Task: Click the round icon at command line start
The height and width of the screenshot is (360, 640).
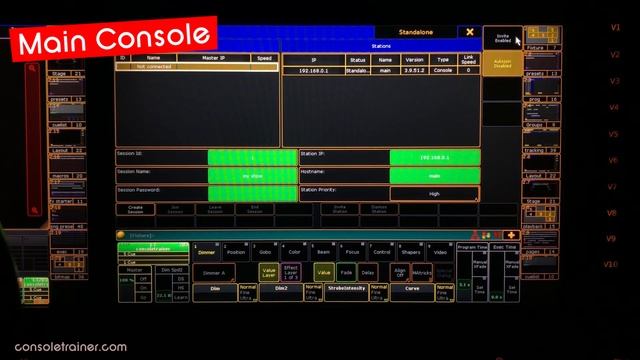Action: 120,235
